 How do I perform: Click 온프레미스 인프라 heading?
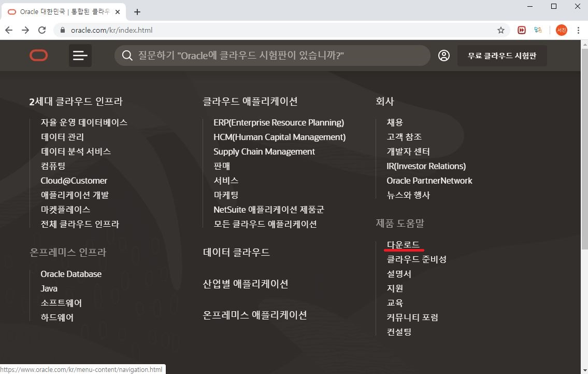(x=68, y=252)
